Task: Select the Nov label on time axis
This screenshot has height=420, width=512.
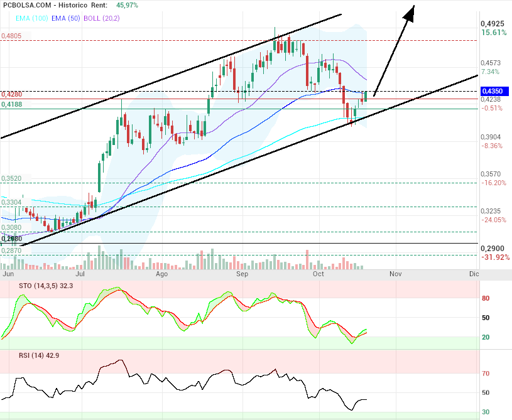Action: pyautogui.click(x=395, y=274)
